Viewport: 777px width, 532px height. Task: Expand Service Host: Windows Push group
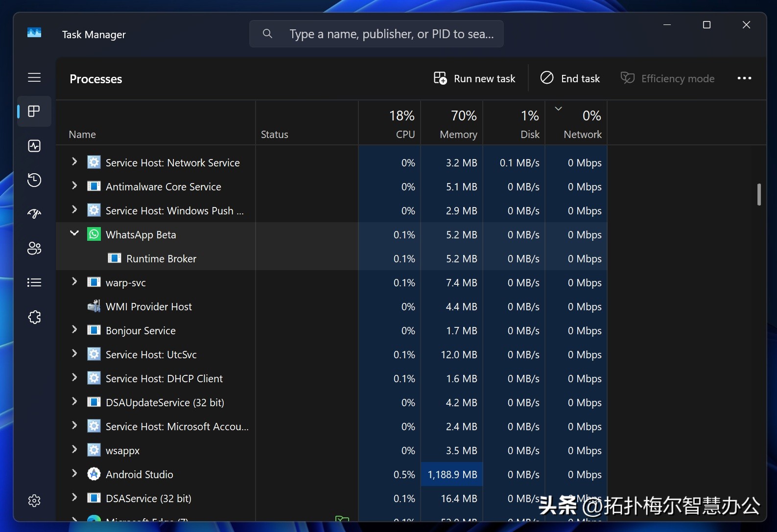[x=74, y=209]
